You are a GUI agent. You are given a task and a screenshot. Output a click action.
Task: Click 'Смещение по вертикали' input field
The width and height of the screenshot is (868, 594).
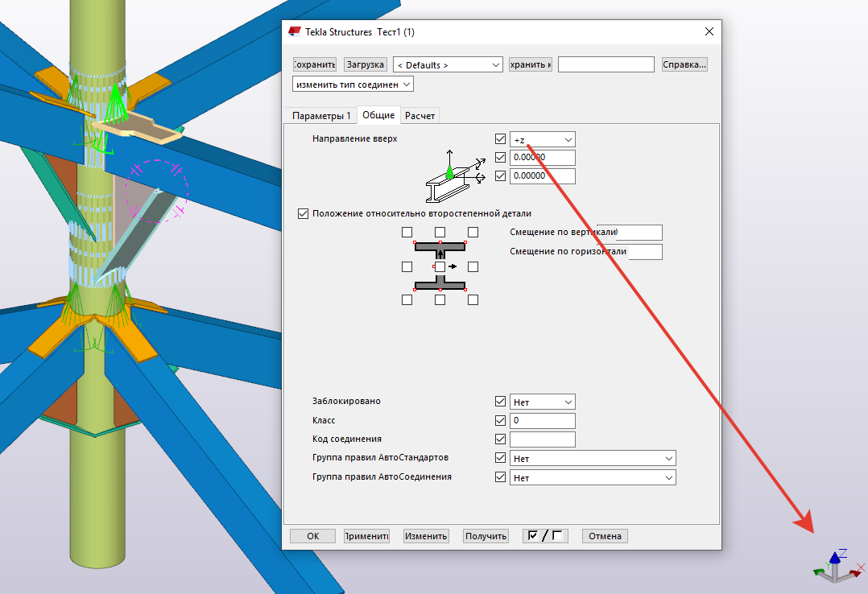[639, 233]
